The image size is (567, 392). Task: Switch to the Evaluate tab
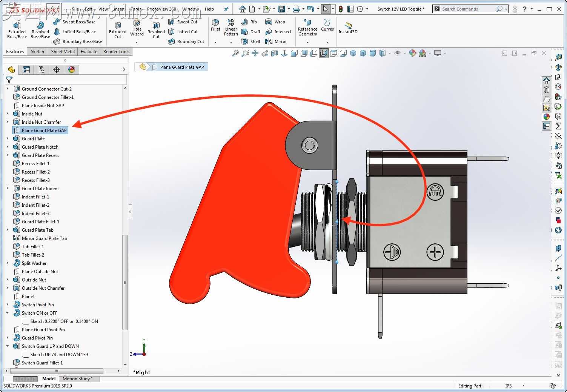pos(89,52)
